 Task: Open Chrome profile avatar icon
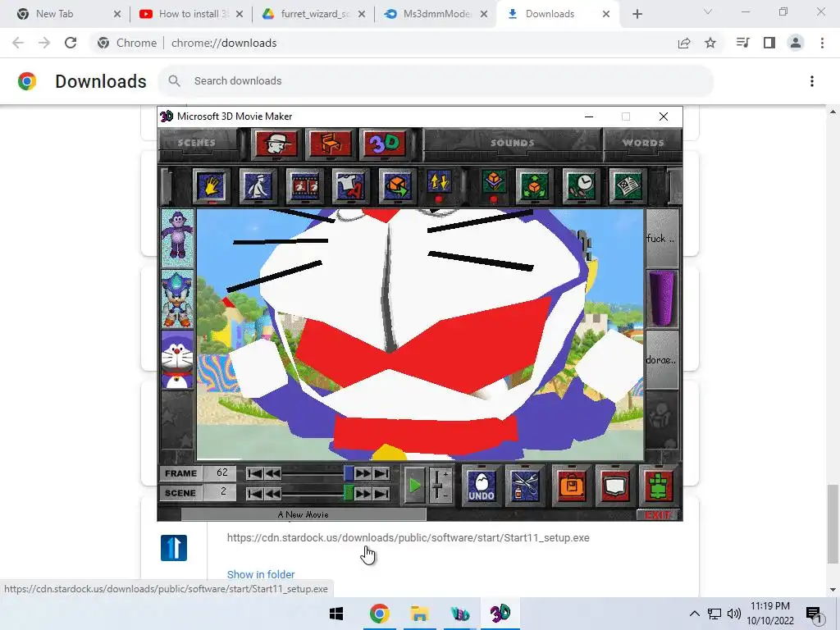(796, 43)
